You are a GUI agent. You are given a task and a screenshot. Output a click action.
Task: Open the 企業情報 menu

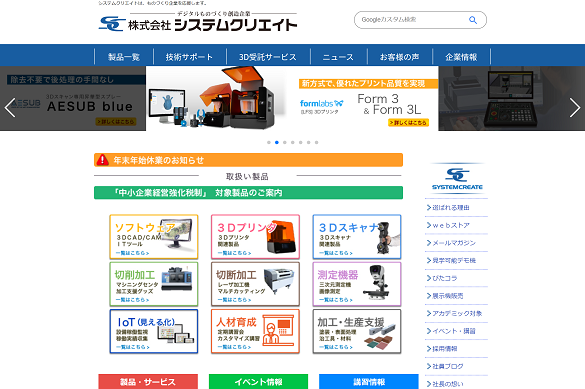tap(461, 57)
